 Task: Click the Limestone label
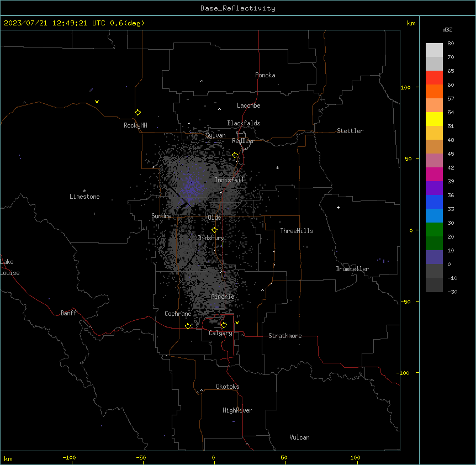coord(84,197)
